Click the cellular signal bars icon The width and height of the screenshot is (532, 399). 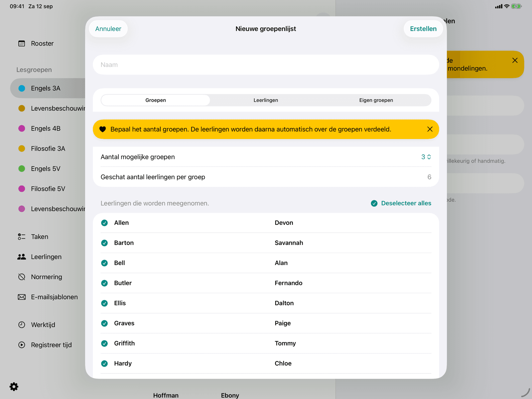pyautogui.click(x=499, y=6)
